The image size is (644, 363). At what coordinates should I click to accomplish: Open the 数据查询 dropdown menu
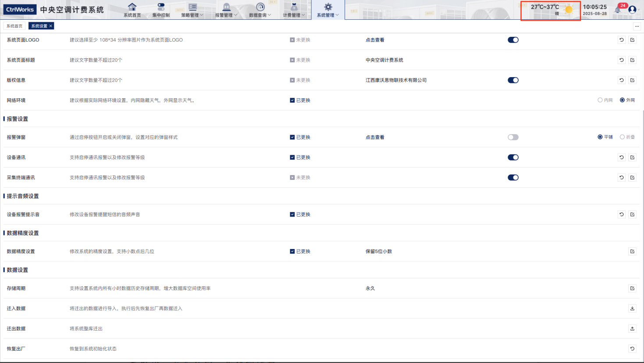[x=260, y=10]
